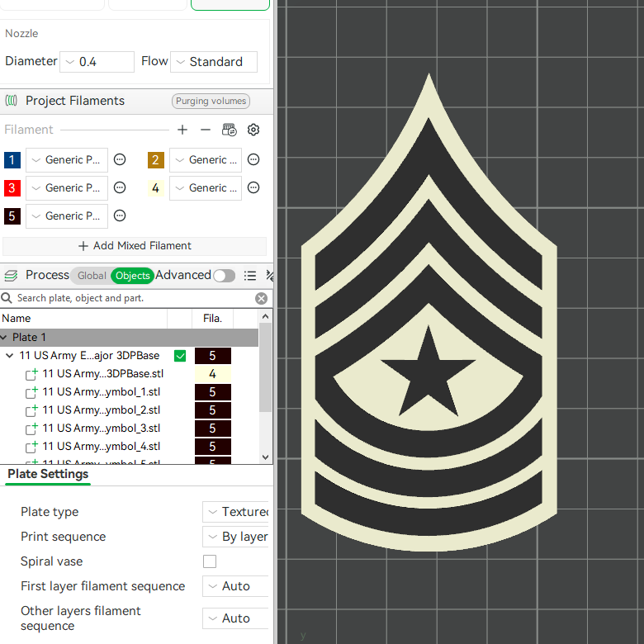The height and width of the screenshot is (644, 644).
Task: Click filament 5 black color swatch
Action: (12, 216)
